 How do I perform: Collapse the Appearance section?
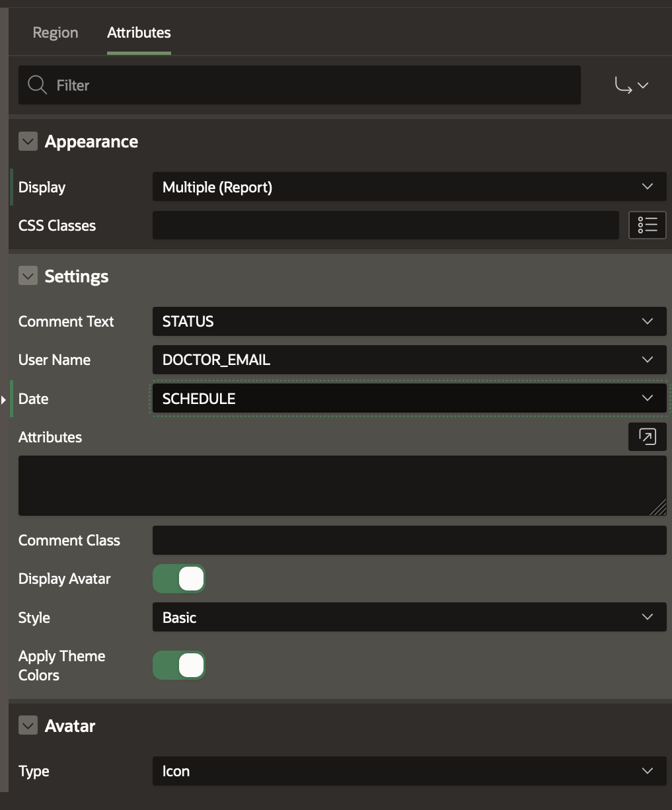(28, 142)
